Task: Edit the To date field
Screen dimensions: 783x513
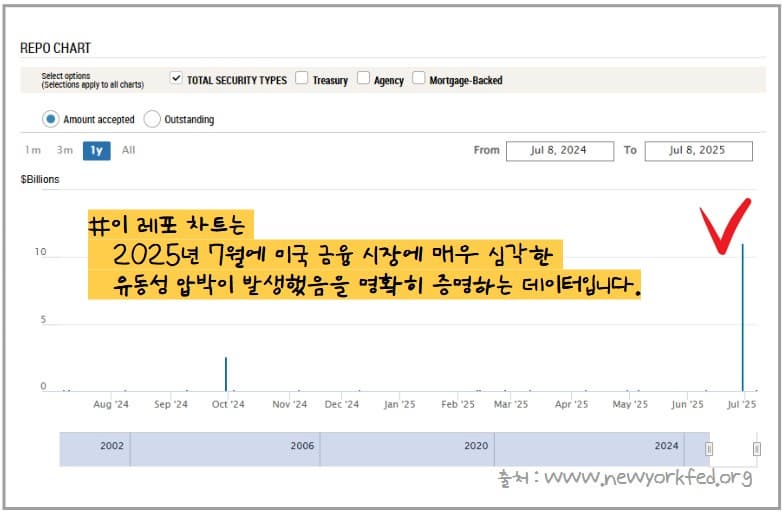Action: (x=699, y=151)
